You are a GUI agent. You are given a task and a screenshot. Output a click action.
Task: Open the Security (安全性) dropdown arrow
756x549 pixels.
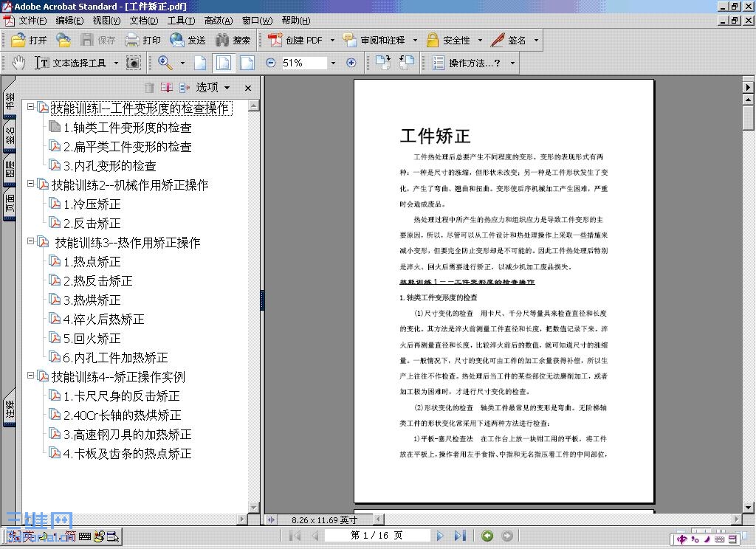(x=480, y=41)
